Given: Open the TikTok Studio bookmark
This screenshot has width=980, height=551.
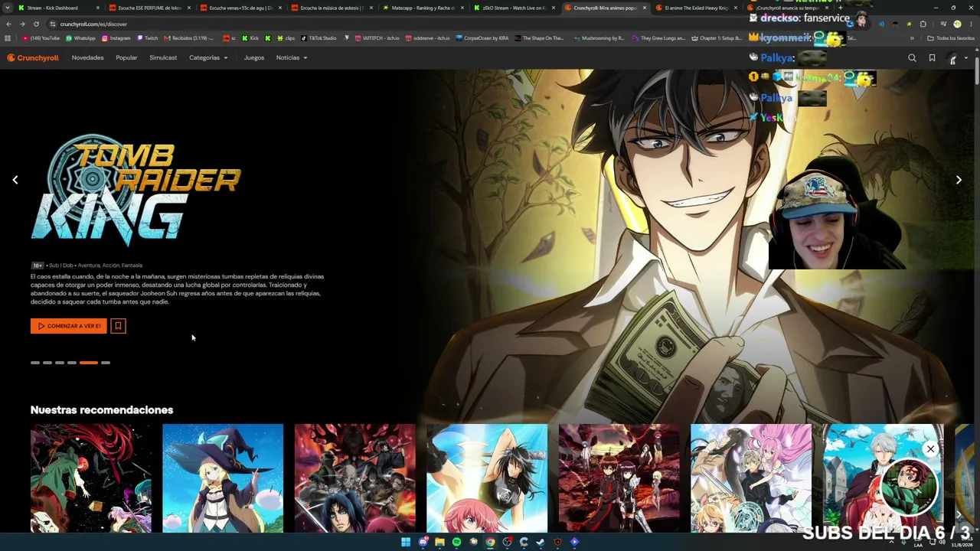Looking at the screenshot, I should tap(318, 37).
